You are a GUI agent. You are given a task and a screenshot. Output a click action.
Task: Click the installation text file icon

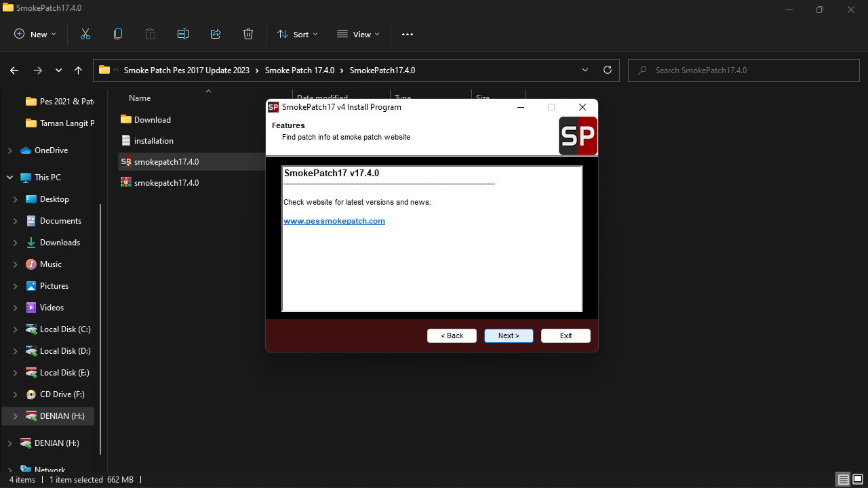(125, 140)
